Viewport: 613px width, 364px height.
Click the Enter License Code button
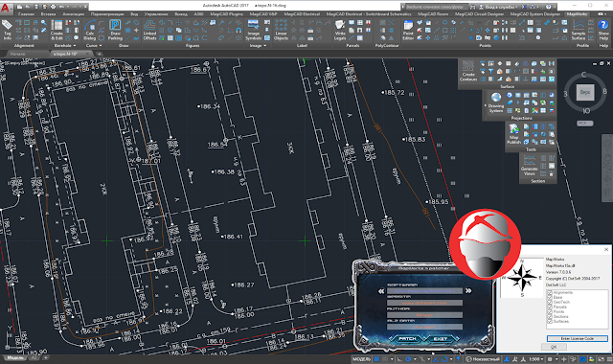click(577, 338)
